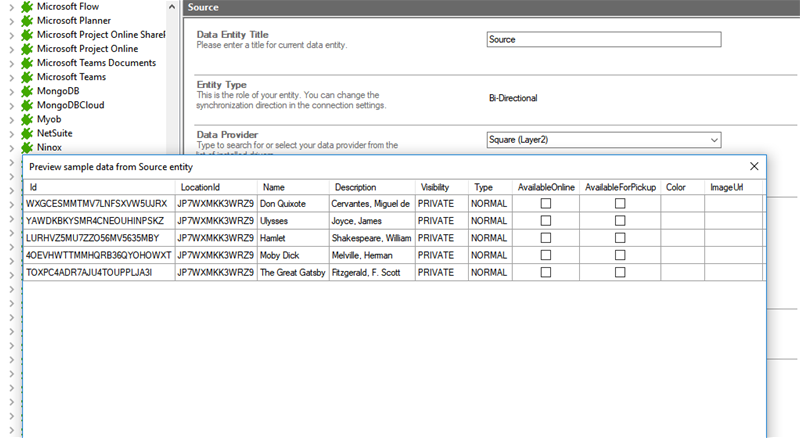Expand the Microsoft Teams Documents node
Viewport: 800px width, 438px height.
pos(8,63)
